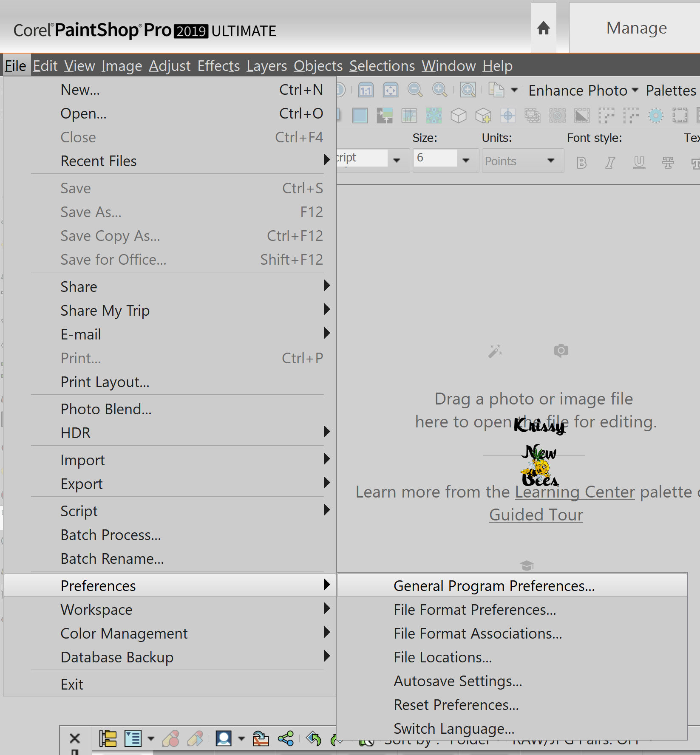Screen dimensions: 700x755
Task: Click the 3D cube with plus icon
Action: (x=483, y=116)
